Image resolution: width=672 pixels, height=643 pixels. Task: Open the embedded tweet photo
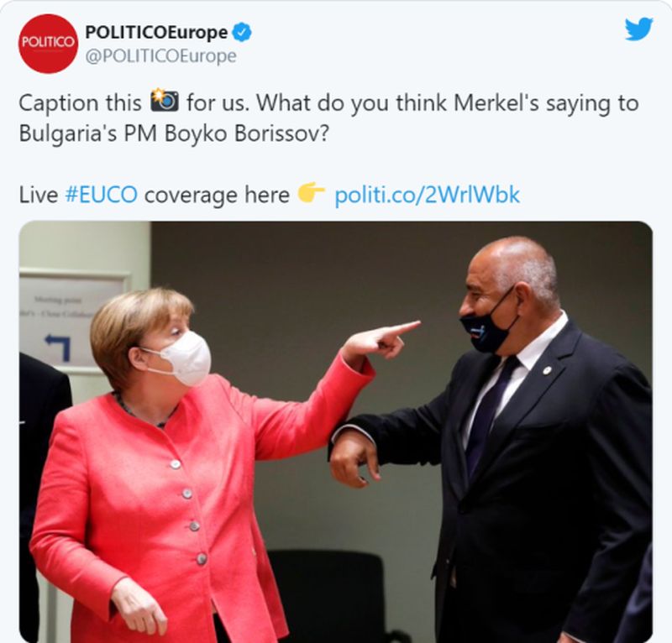click(335, 431)
